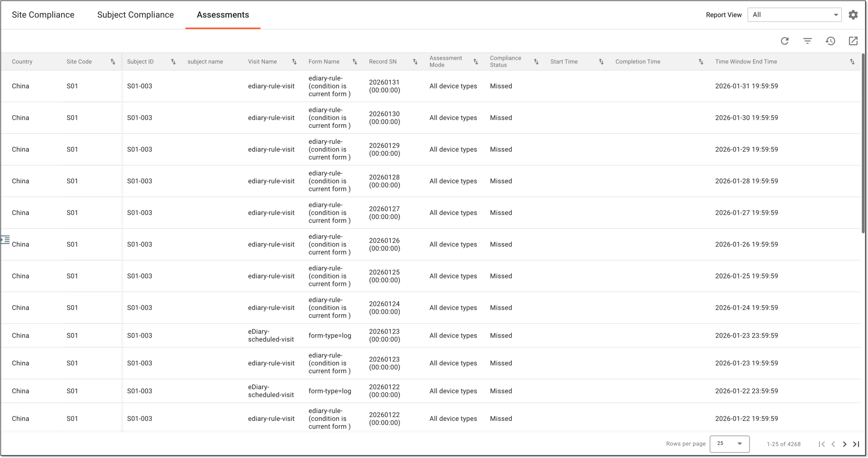Go to the first page
Image resolution: width=868 pixels, height=458 pixels.
821,444
